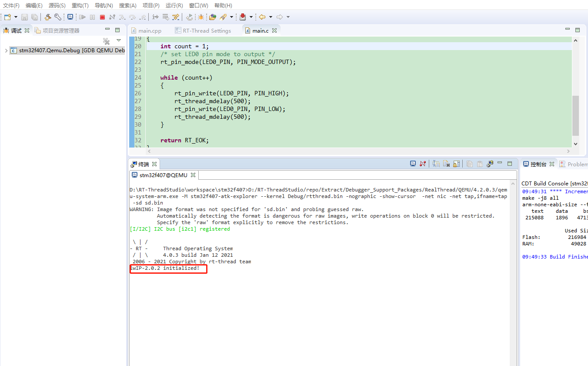Image resolution: width=588 pixels, height=366 pixels.
Task: Click the Save All icon
Action: tap(34, 17)
